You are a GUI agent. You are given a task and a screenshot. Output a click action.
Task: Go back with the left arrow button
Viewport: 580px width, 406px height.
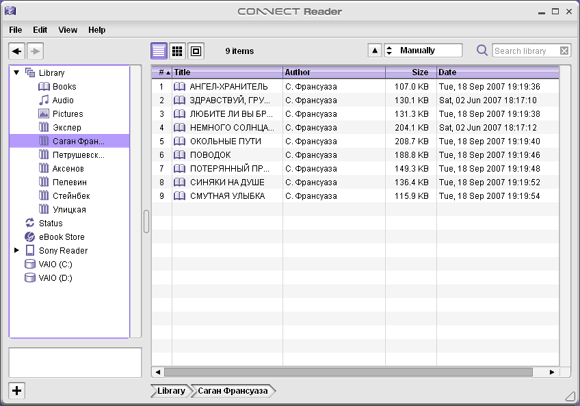(x=17, y=51)
